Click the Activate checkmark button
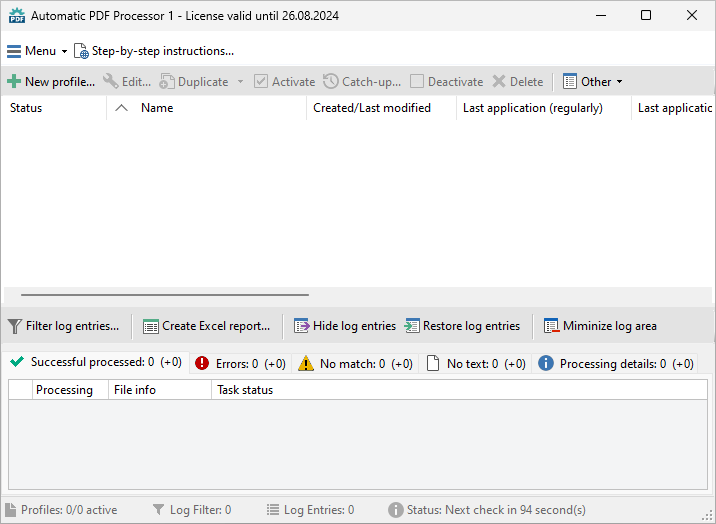The height and width of the screenshot is (524, 716). point(284,82)
